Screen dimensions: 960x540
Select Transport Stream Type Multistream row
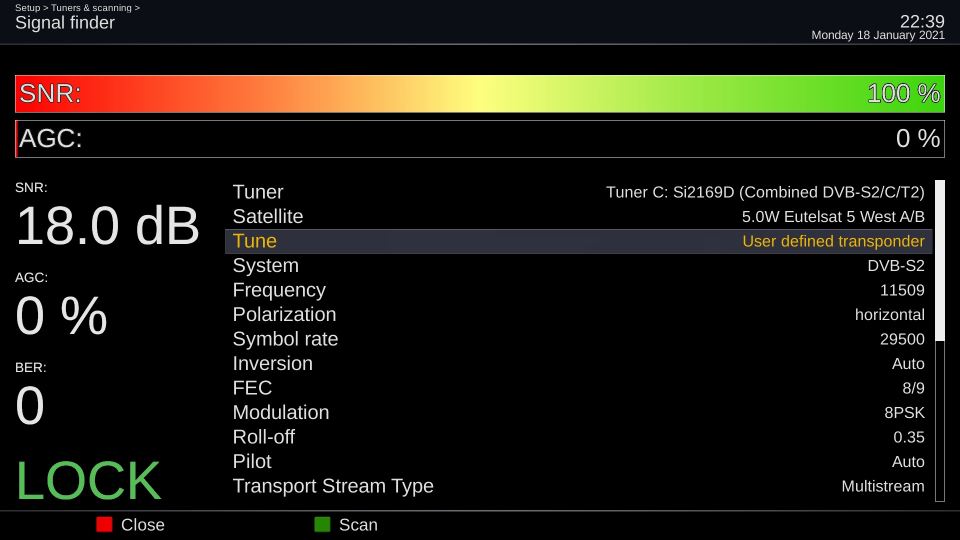[578, 486]
